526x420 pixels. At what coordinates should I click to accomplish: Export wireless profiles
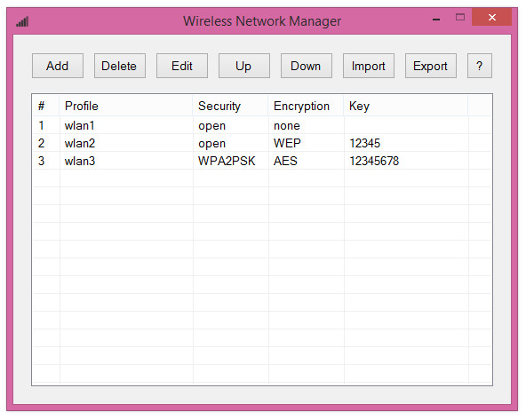click(431, 66)
